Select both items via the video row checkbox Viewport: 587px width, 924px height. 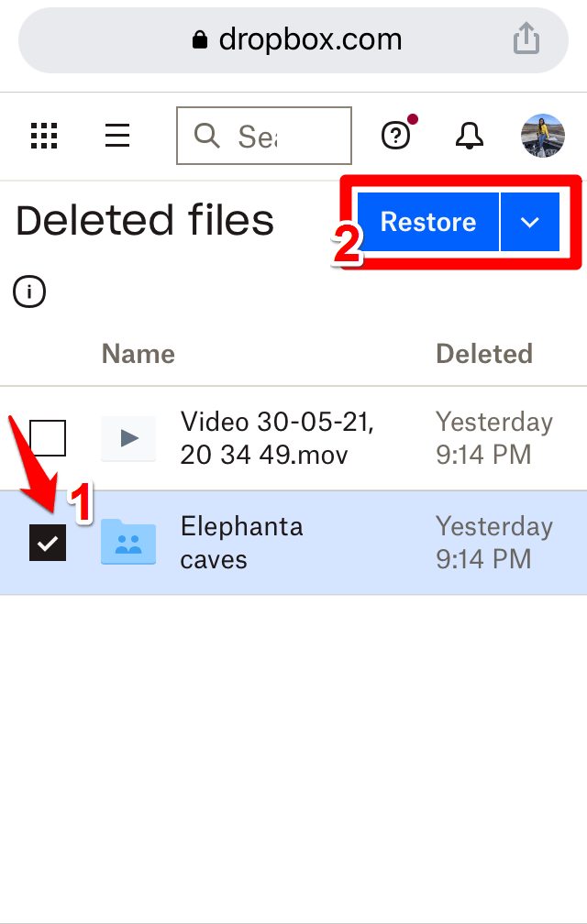pos(48,438)
